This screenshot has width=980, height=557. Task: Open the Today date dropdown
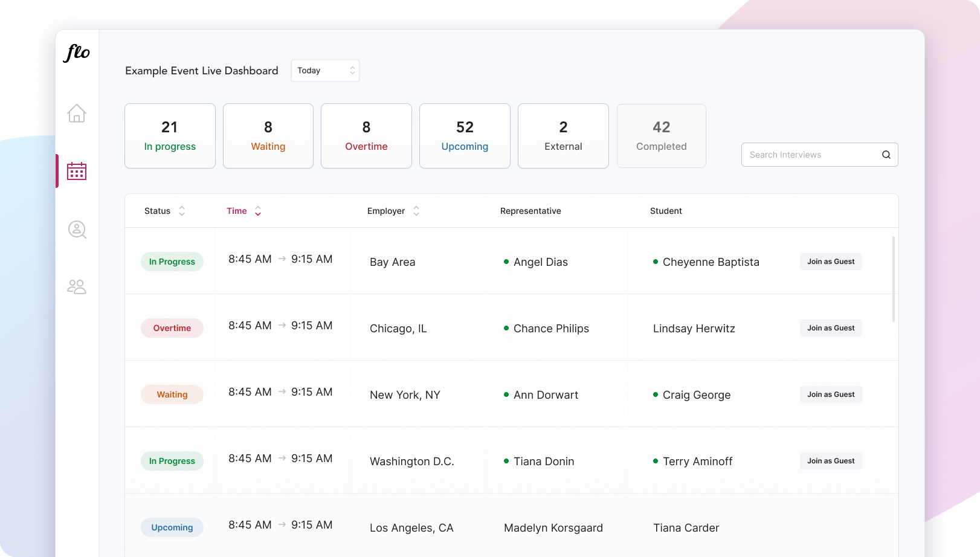(325, 71)
